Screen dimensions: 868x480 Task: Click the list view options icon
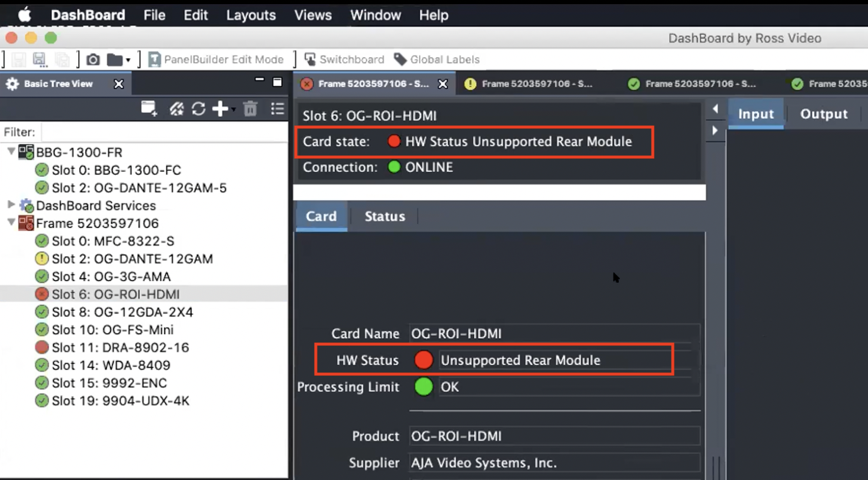[x=278, y=108]
